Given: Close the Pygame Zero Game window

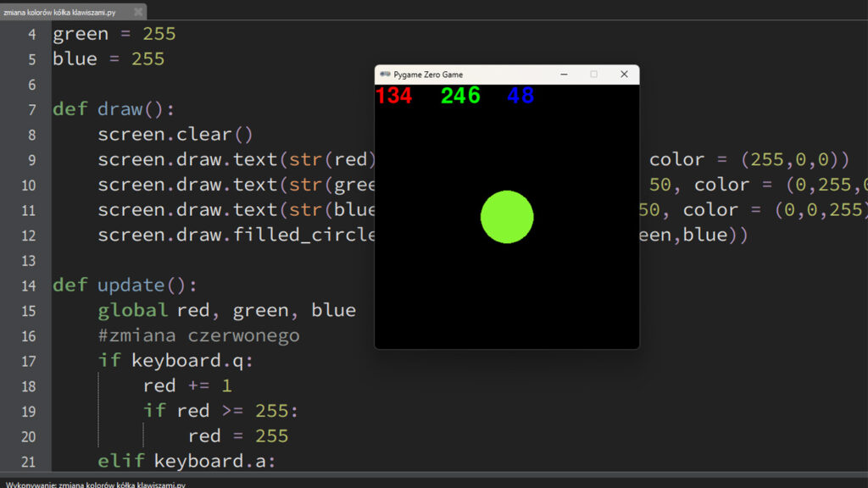Looking at the screenshot, I should coord(624,75).
